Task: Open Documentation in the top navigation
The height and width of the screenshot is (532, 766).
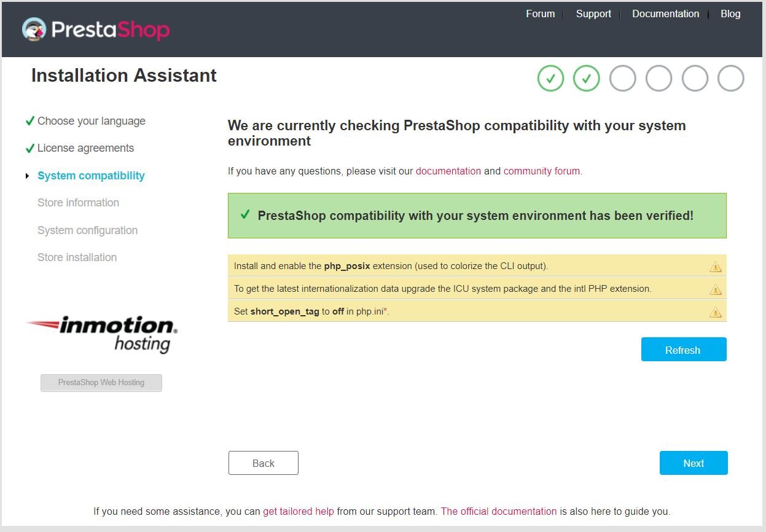Action: 666,14
